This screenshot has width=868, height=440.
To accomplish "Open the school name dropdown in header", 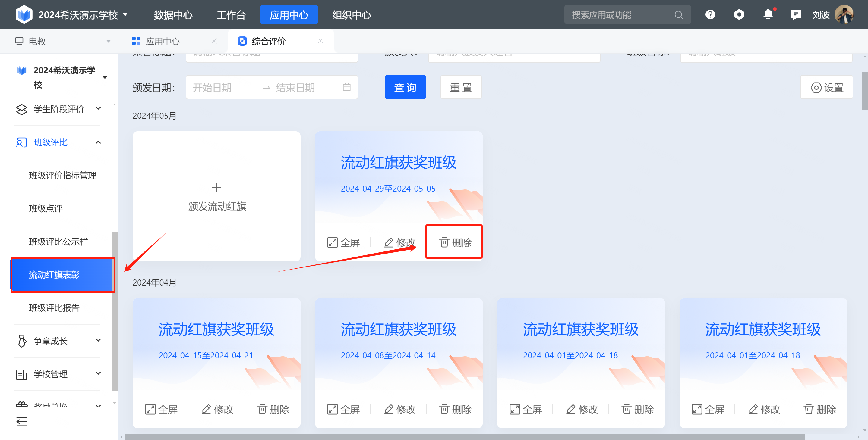I will point(125,15).
